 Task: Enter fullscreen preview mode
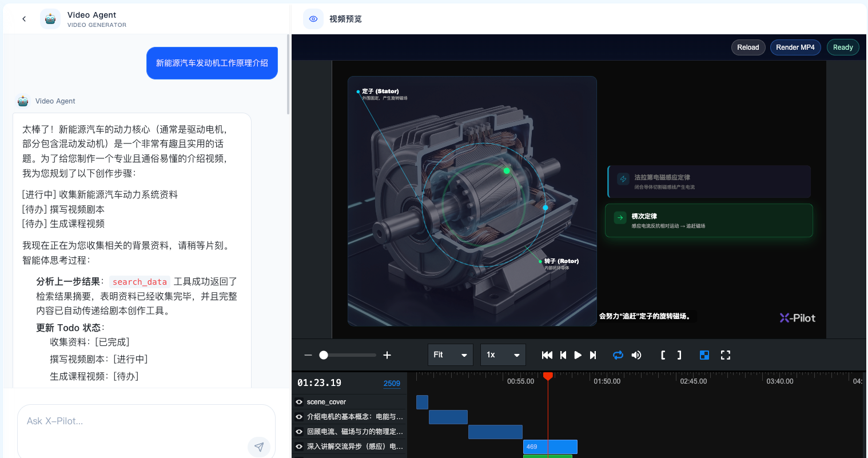click(x=726, y=355)
